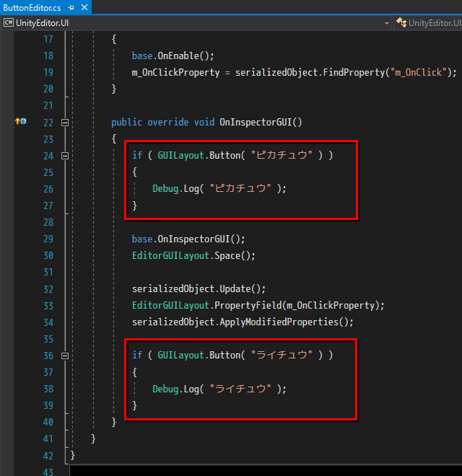Screen dimensions: 462x476
Task: Click the C# project icon beside UnityEditor.UI
Action: click(x=9, y=23)
